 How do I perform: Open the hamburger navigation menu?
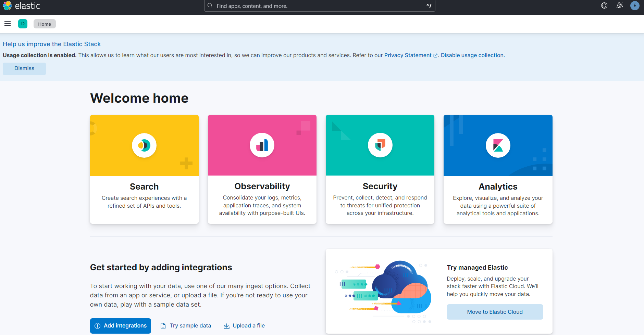pos(8,24)
